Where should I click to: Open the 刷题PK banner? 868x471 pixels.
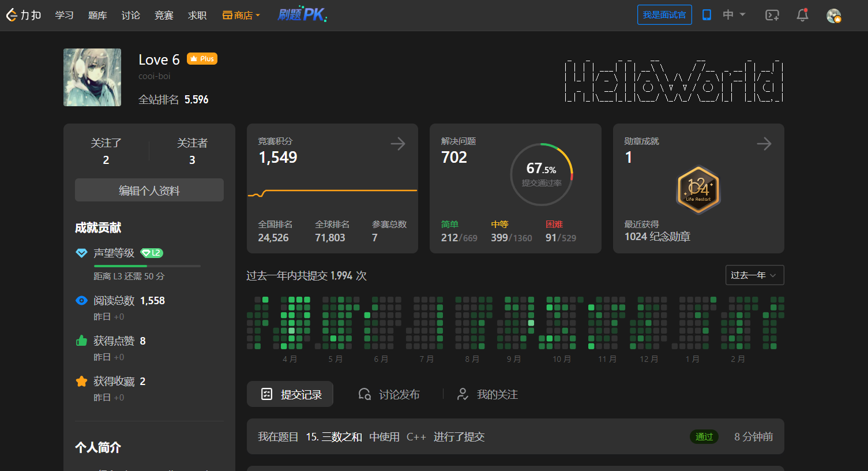click(302, 15)
